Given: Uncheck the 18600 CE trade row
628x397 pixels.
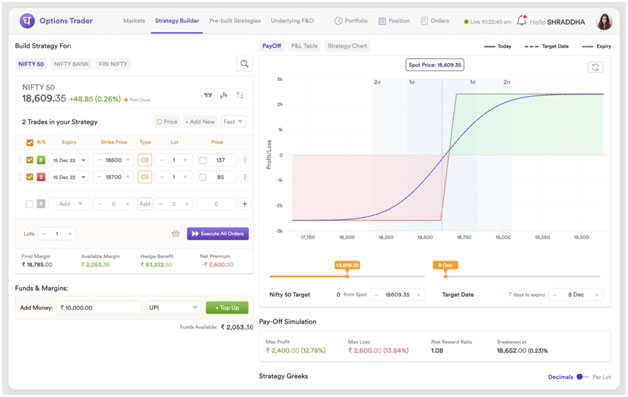Looking at the screenshot, I should pos(30,160).
